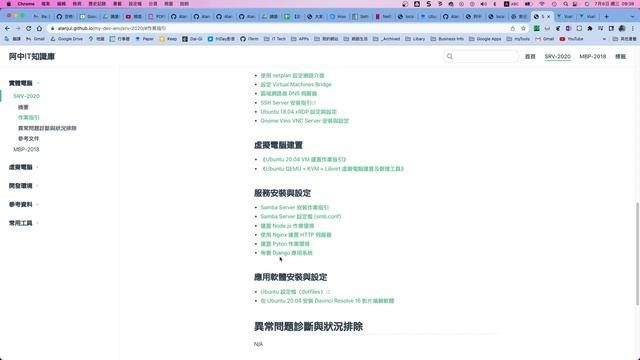Viewport: 640px width, 360px height.
Task: Click the lock icon beside the URL
Action: (x=52, y=28)
